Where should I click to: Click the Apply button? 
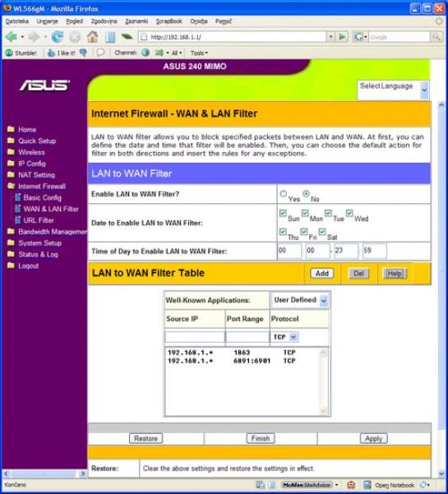pos(374,439)
